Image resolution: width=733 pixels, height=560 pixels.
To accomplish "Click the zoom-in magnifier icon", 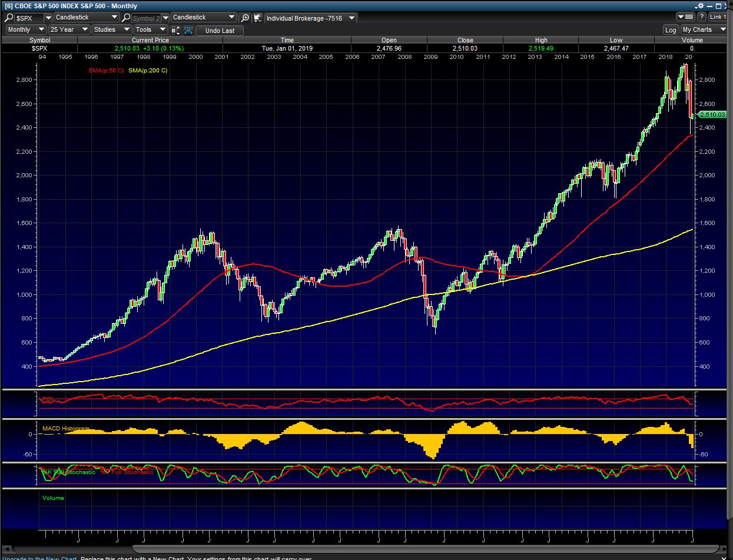I will tap(245, 18).
